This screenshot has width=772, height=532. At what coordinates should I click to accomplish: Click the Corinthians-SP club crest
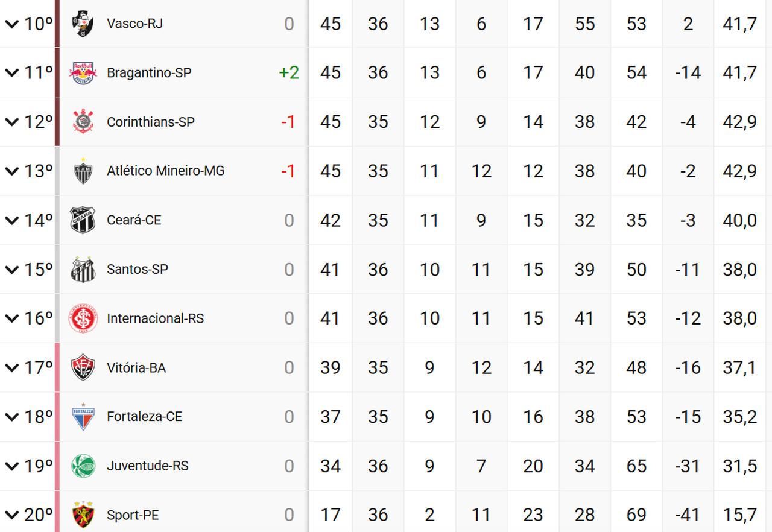pos(83,122)
